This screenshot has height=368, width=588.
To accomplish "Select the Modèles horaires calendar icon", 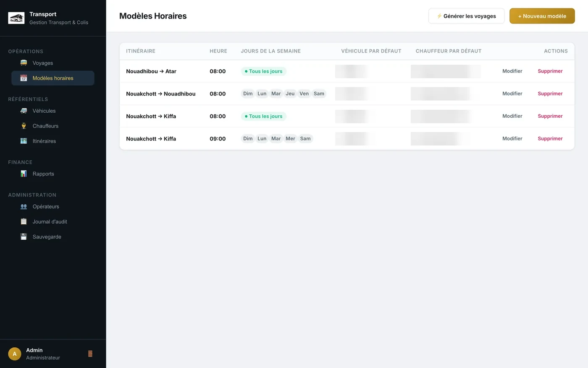I will [x=24, y=78].
